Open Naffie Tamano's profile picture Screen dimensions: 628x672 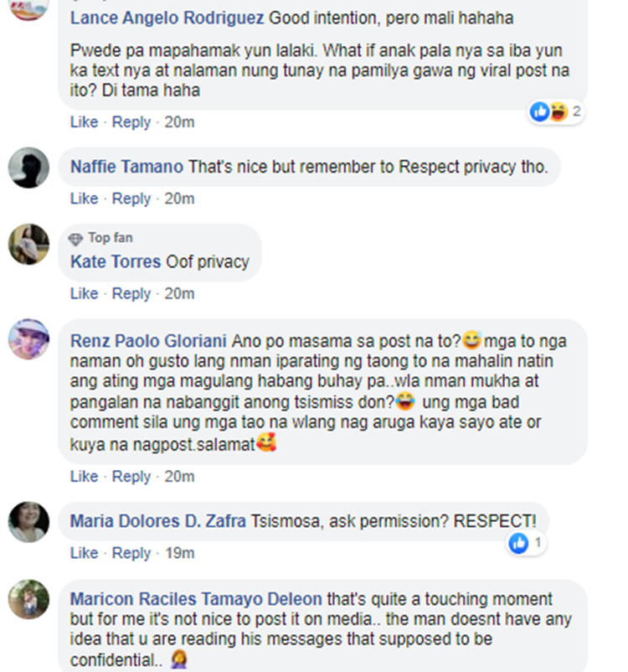(28, 168)
